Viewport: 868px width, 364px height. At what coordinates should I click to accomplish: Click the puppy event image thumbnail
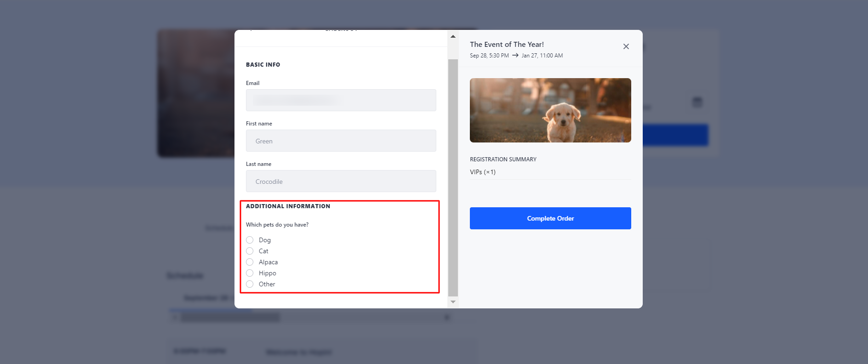[550, 110]
